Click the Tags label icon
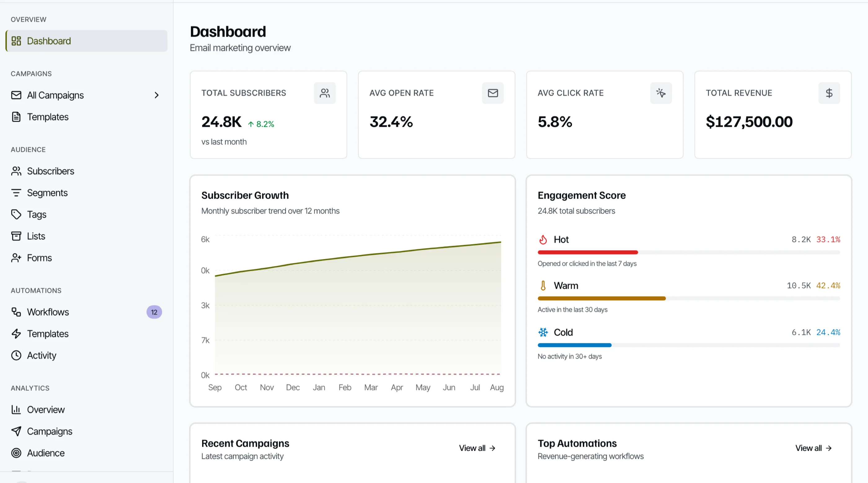Screen dimensions: 868x483 pyautogui.click(x=16, y=215)
